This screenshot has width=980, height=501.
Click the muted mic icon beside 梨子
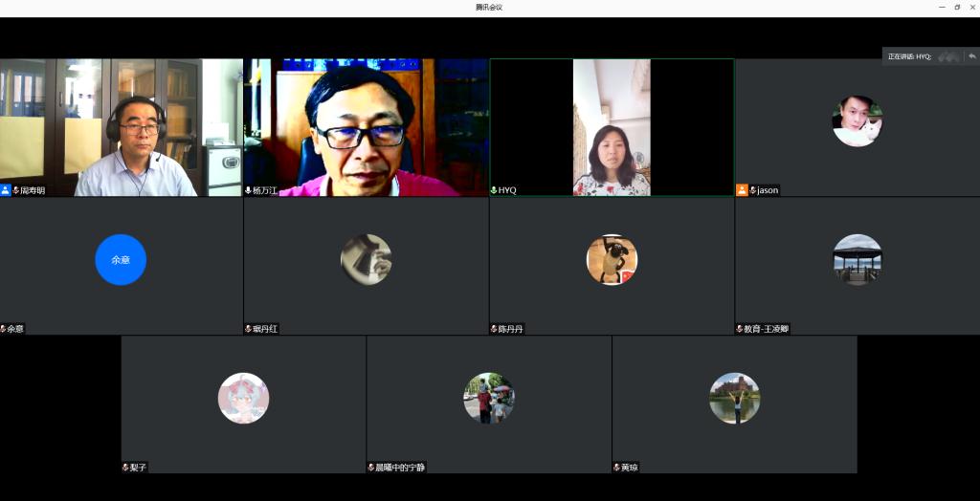click(125, 468)
